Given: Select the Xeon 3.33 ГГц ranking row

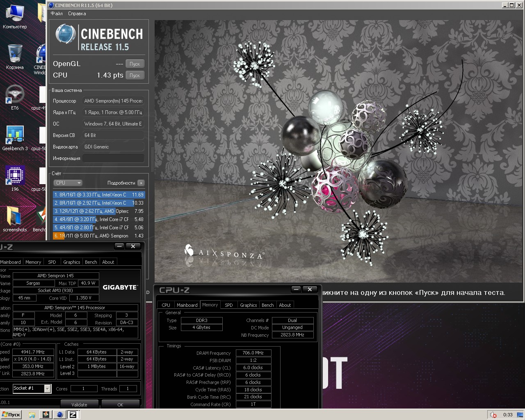Looking at the screenshot, I should 98,195.
